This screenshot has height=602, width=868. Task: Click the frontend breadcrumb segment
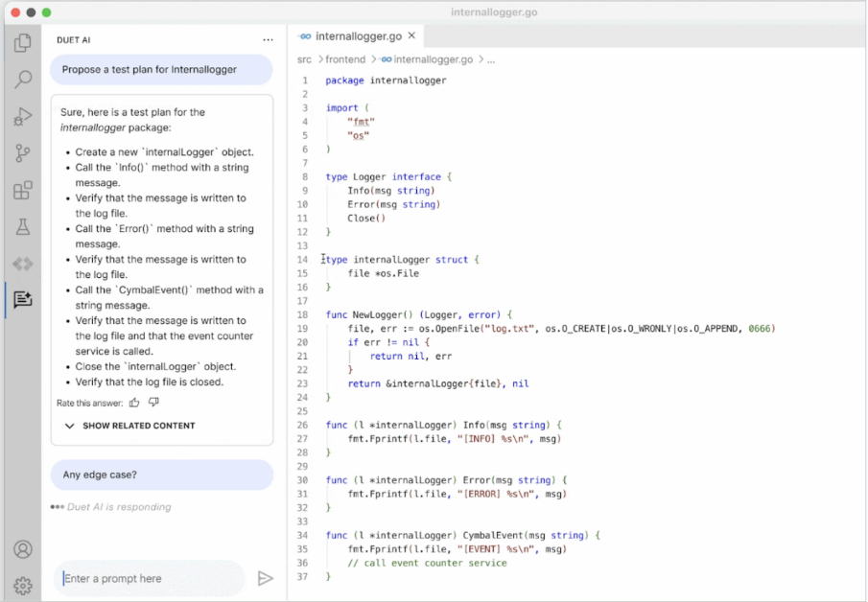click(x=345, y=59)
